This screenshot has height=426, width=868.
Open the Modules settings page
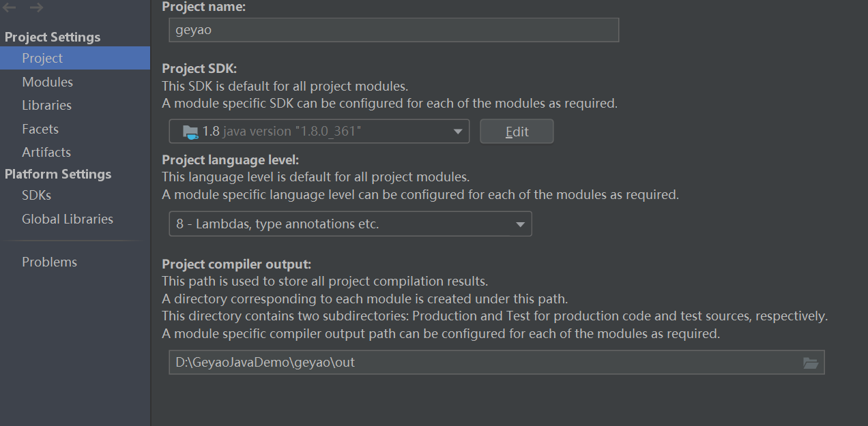tap(47, 82)
